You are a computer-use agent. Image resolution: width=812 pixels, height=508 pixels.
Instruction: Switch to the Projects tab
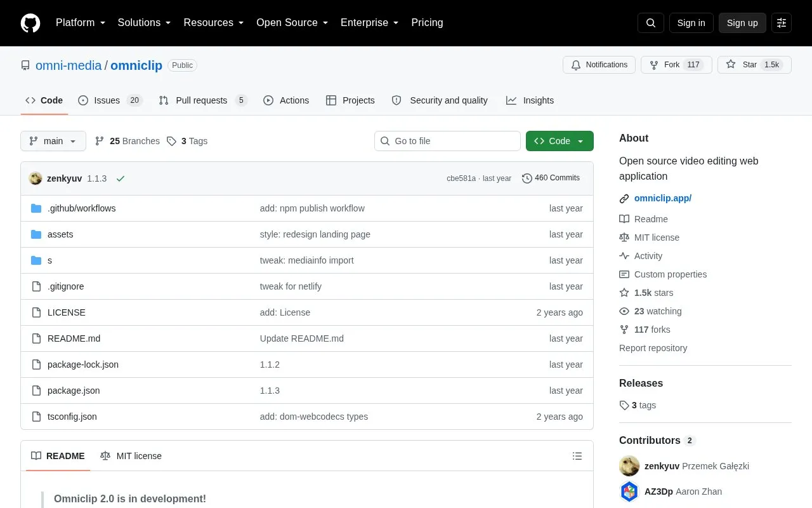coord(350,100)
